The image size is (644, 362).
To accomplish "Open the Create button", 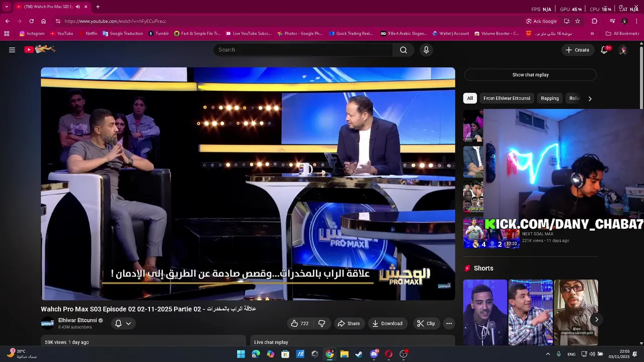I will 577,50.
